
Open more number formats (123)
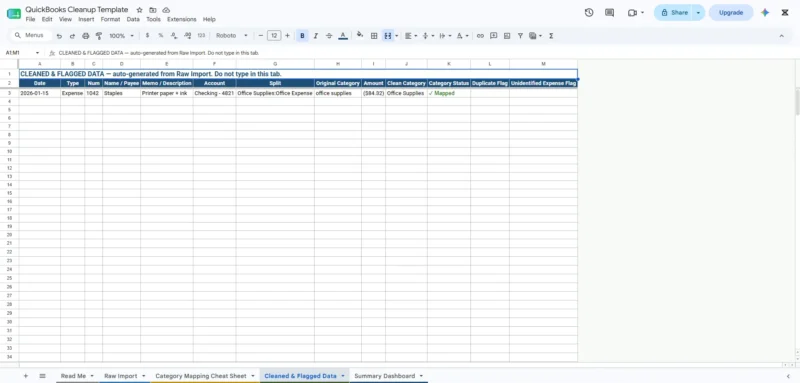(x=201, y=36)
